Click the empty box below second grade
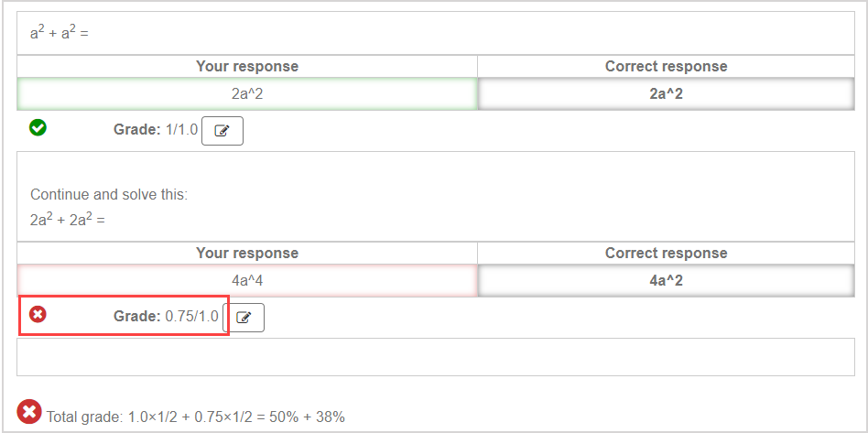Viewport: 868px width, 433px height. click(435, 357)
